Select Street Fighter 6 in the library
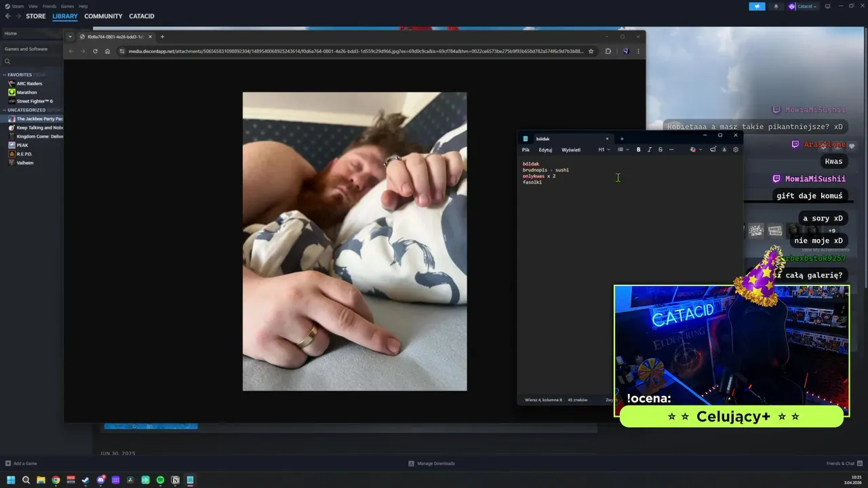 [x=35, y=101]
